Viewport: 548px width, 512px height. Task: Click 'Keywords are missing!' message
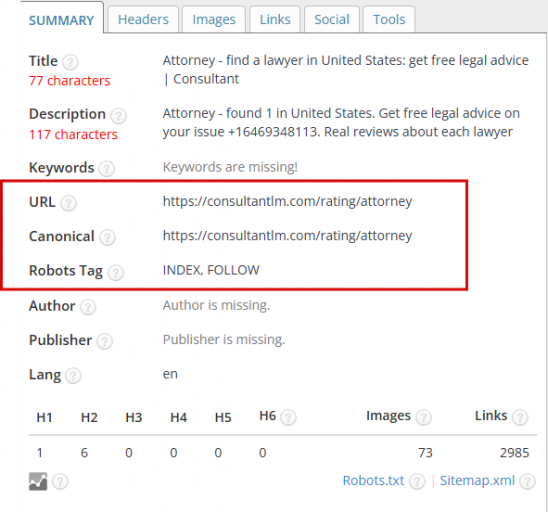[230, 167]
